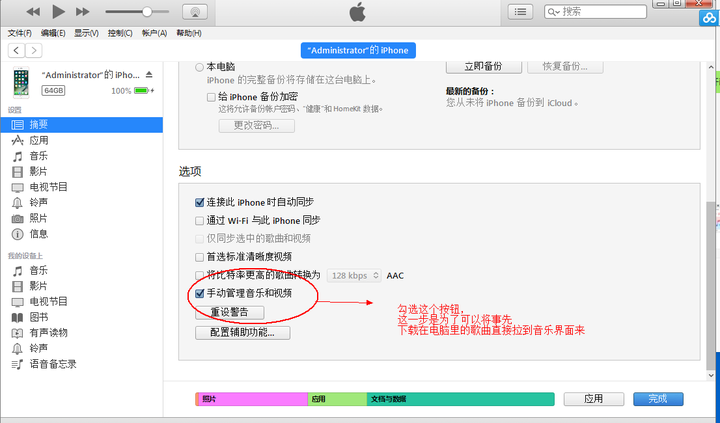Screen dimensions: 720x423
Task: Enable 首选标准清晰度视频 checkbox
Action: click(199, 257)
